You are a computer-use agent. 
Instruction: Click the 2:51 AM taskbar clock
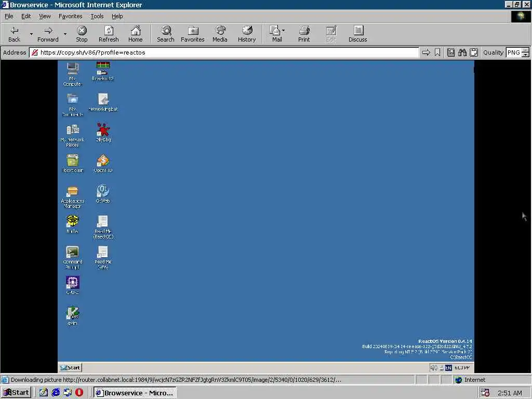510,393
